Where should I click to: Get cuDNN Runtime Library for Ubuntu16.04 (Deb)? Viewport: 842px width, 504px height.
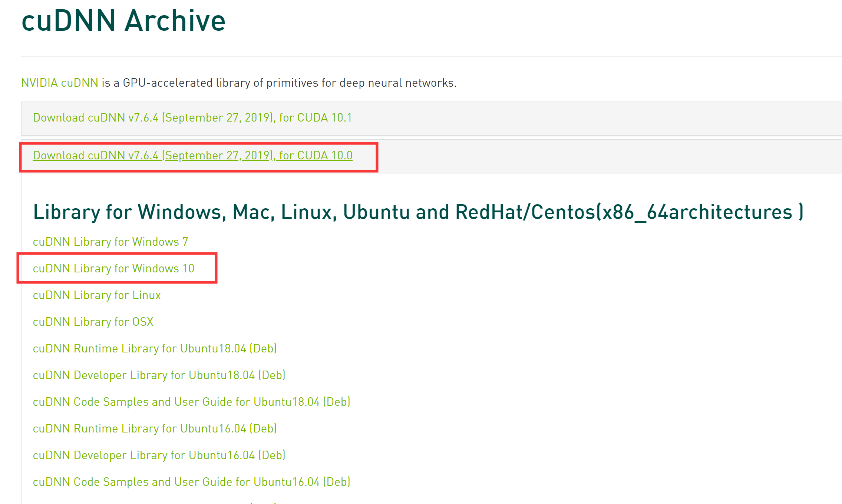[155, 429]
